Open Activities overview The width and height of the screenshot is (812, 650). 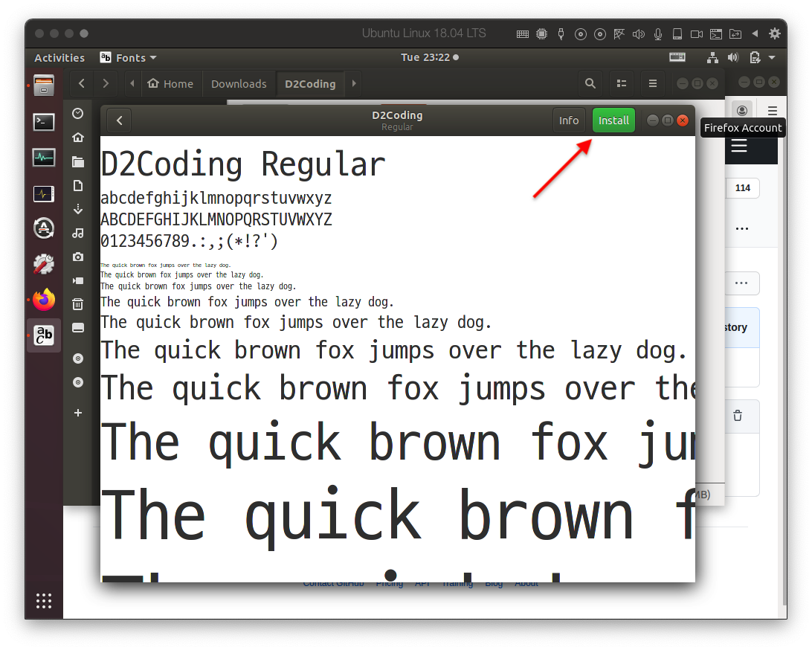59,57
